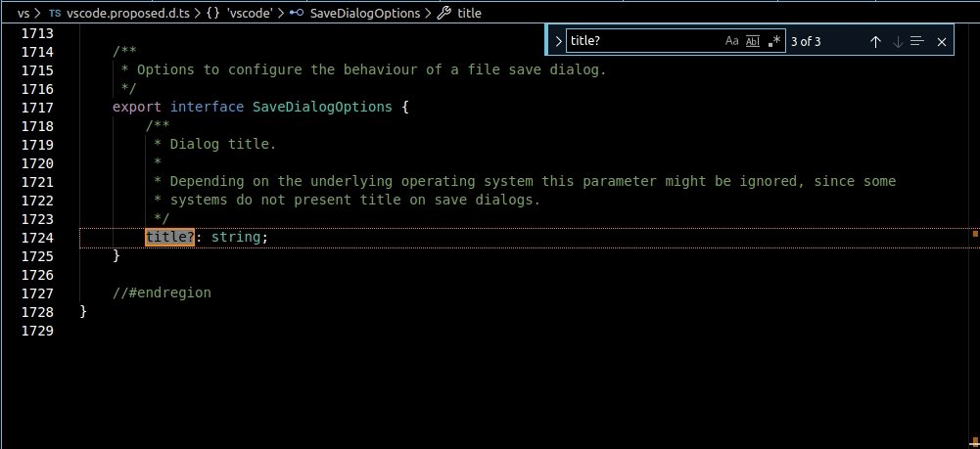The height and width of the screenshot is (449, 980).
Task: Close the find widget
Action: (x=942, y=42)
